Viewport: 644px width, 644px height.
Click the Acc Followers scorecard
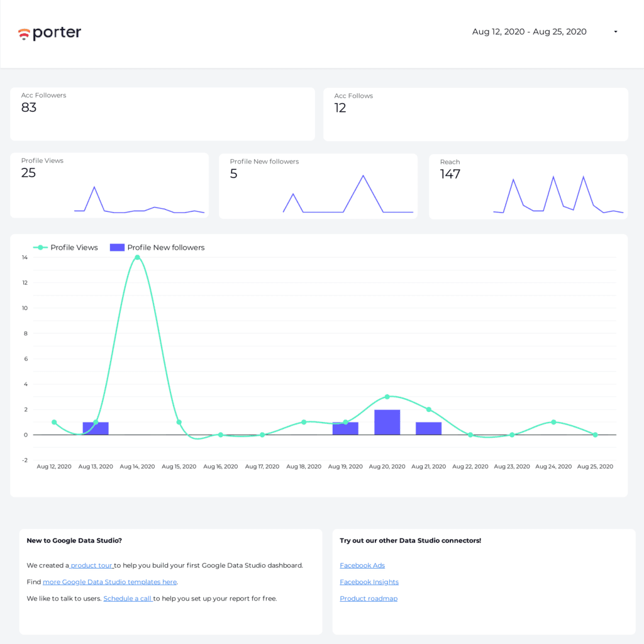click(x=162, y=114)
